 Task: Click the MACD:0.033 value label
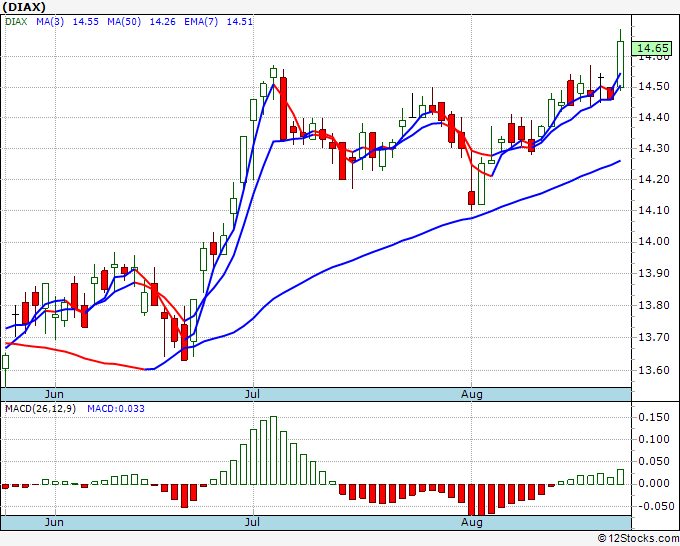click(x=116, y=409)
